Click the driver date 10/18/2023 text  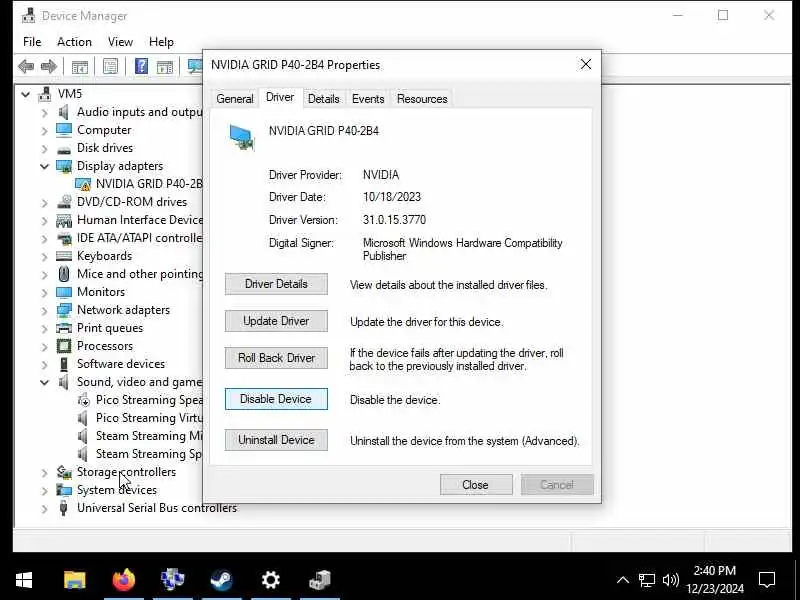392,197
